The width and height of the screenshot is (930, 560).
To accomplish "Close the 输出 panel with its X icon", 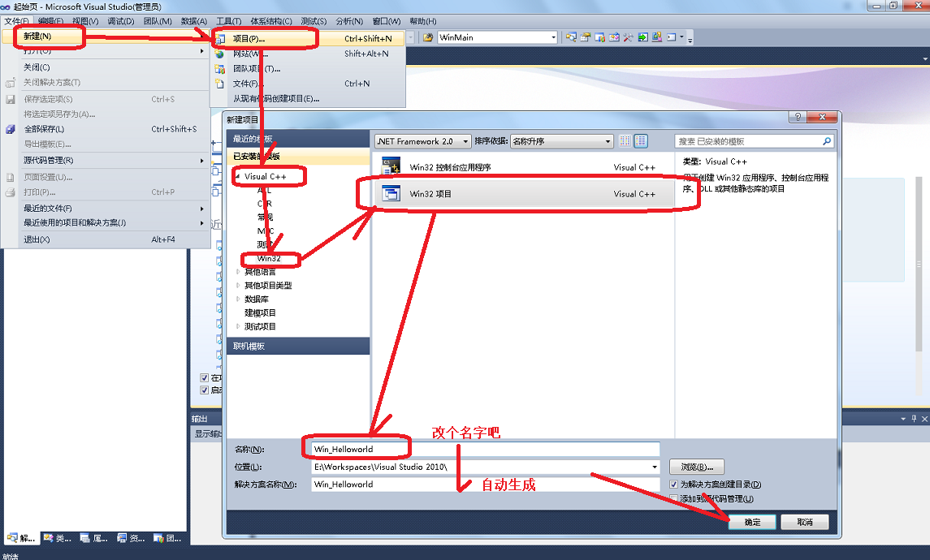I will (924, 418).
